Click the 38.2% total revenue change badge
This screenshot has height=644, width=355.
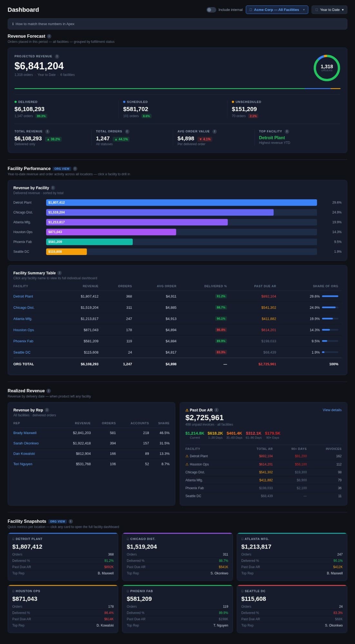53,139
